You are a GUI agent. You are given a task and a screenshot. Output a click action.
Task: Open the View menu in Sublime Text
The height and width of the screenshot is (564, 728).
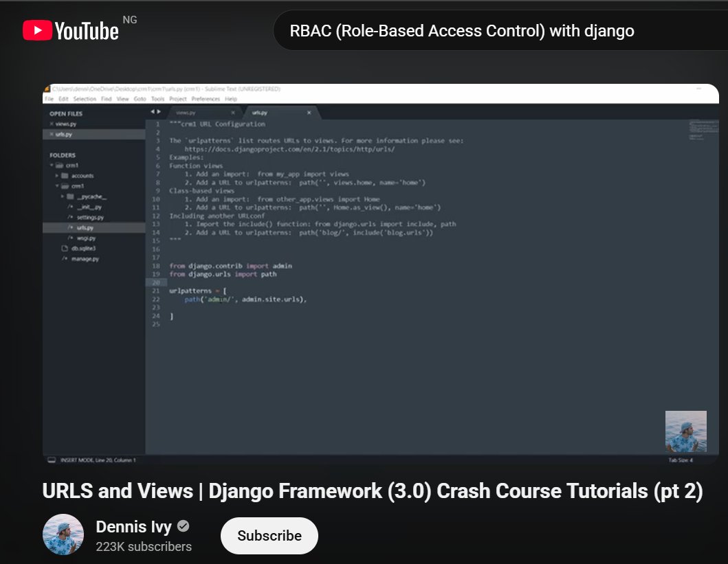[122, 99]
